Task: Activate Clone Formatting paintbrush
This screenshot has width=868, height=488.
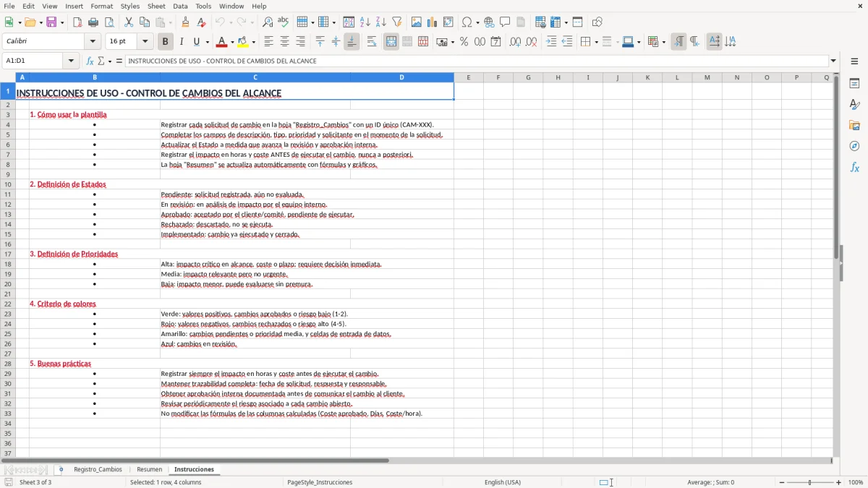Action: click(x=186, y=22)
